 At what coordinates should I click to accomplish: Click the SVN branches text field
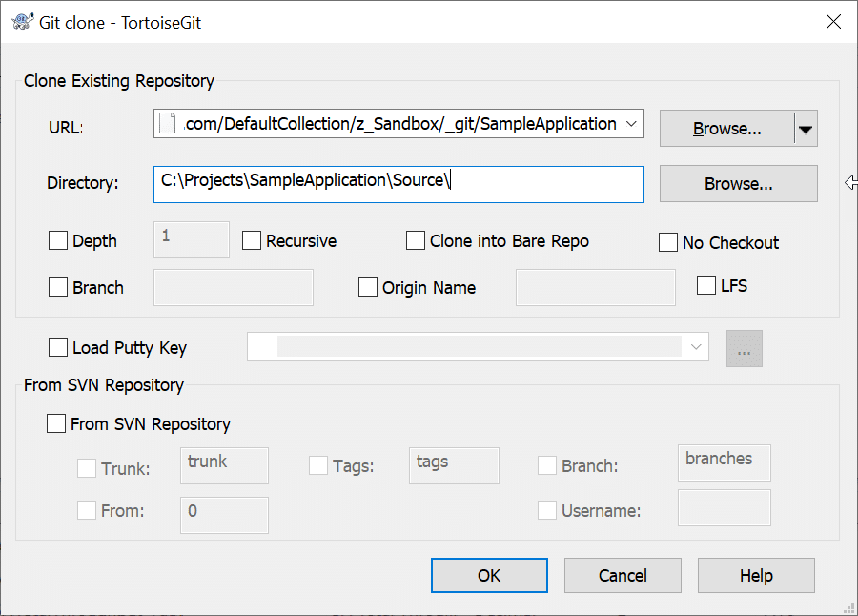[x=724, y=462]
